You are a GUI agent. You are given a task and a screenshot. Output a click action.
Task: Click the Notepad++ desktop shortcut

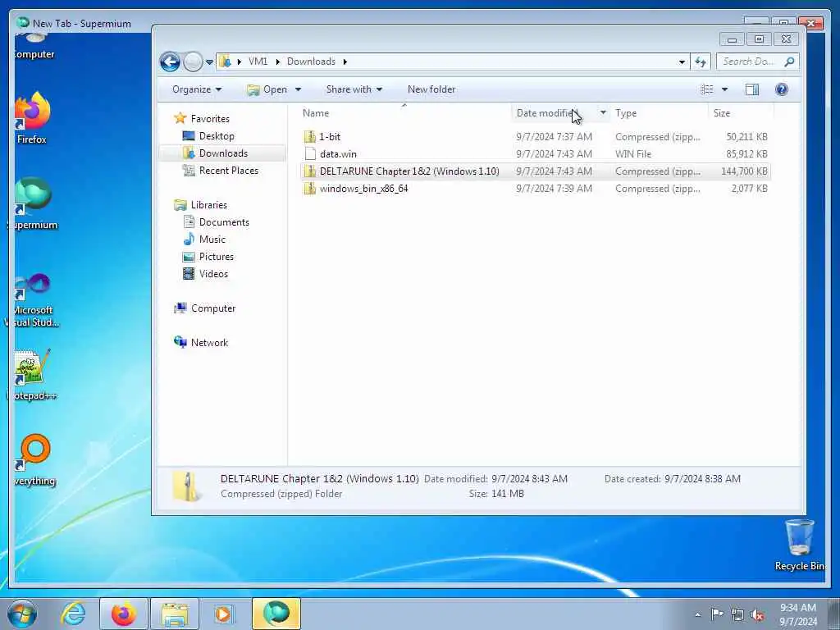(x=32, y=374)
